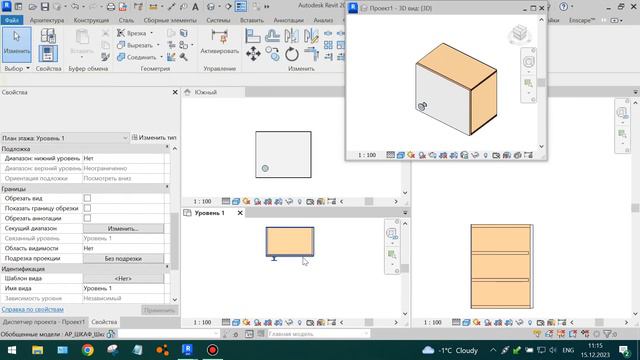Open the navigation wheel in 3D view
The height and width of the screenshot is (360, 640).
[x=529, y=62]
